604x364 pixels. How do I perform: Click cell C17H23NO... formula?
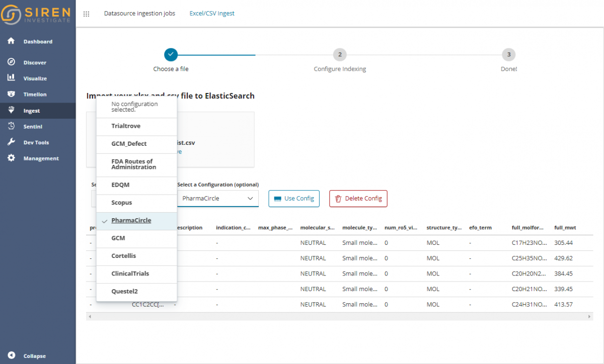[529, 243]
